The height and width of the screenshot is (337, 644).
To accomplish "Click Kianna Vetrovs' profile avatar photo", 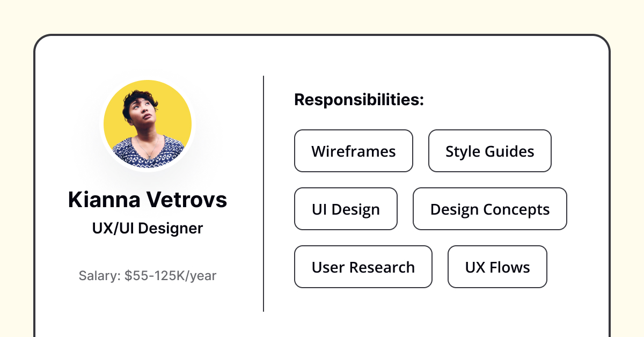I will click(x=148, y=124).
